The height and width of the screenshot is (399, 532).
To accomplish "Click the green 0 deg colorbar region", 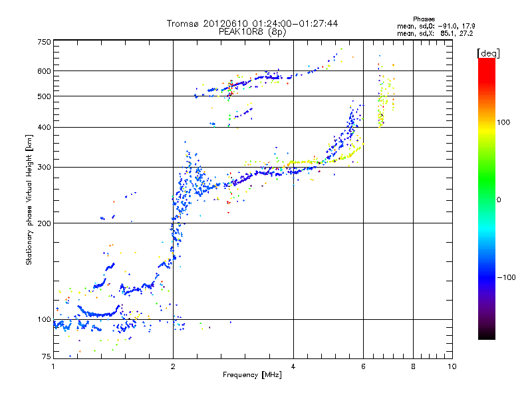I will pyautogui.click(x=487, y=199).
